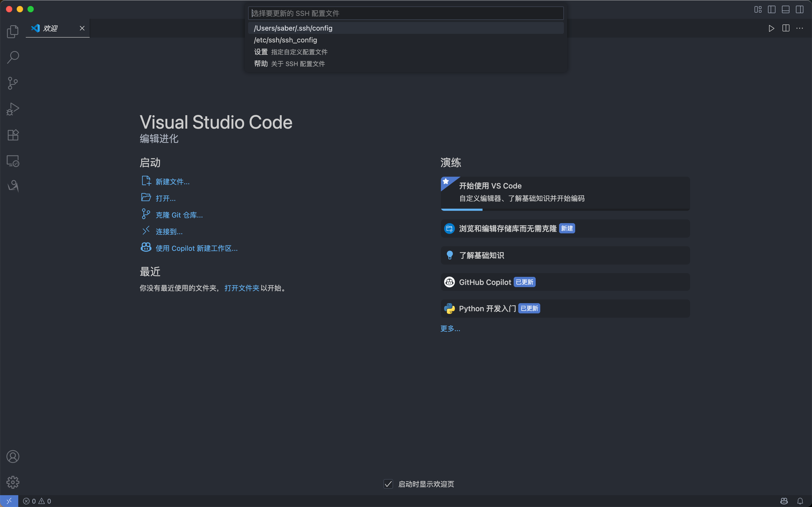The height and width of the screenshot is (507, 812).
Task: Click into the SSH config file input field
Action: [x=406, y=13]
